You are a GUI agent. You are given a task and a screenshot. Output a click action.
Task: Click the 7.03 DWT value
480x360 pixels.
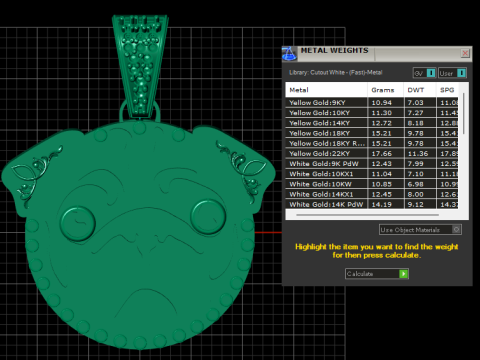[x=415, y=103]
